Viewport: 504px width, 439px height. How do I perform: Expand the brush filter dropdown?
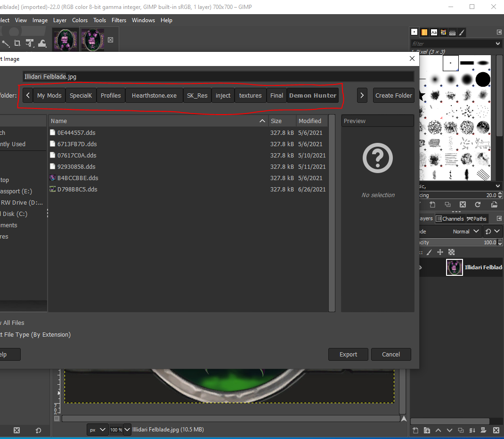click(x=498, y=43)
